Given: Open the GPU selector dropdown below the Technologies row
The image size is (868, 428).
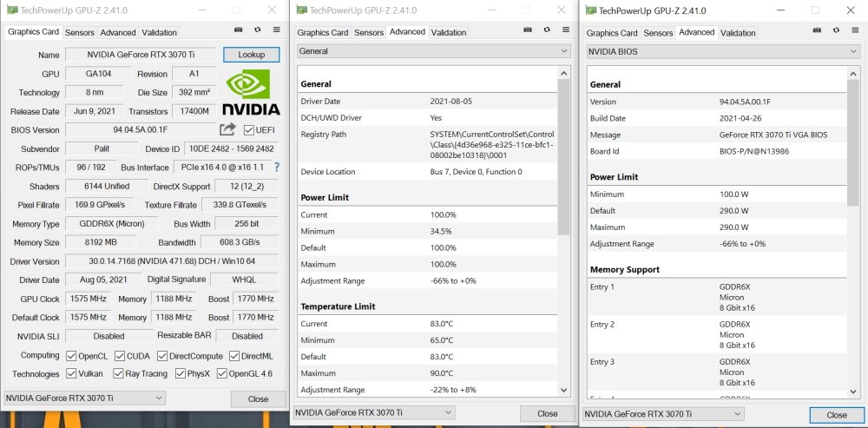Looking at the screenshot, I should click(84, 398).
